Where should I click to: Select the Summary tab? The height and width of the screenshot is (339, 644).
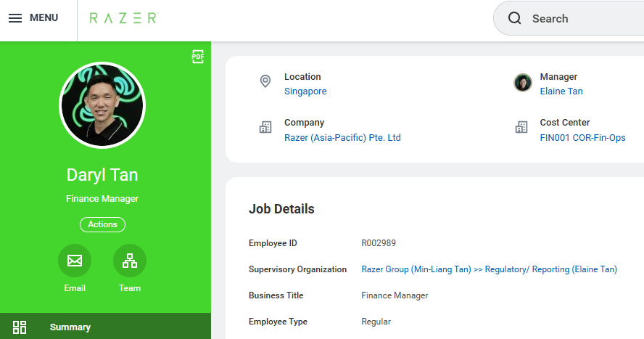pyautogui.click(x=106, y=327)
